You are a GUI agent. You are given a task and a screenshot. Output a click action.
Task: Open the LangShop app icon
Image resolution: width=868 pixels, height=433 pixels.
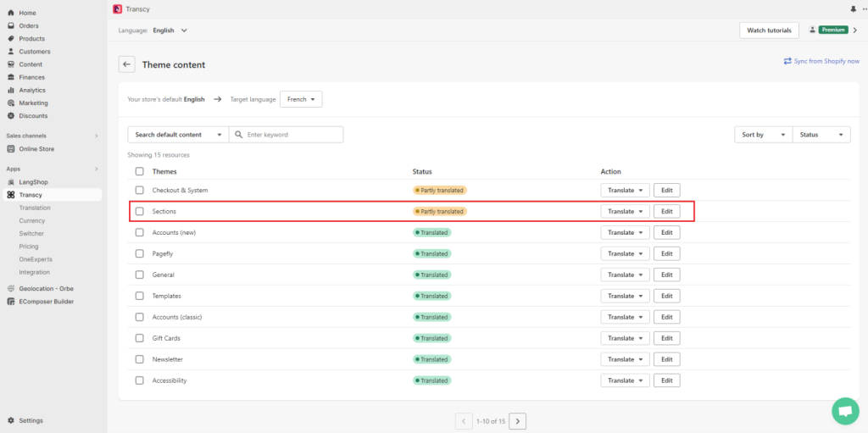point(10,182)
